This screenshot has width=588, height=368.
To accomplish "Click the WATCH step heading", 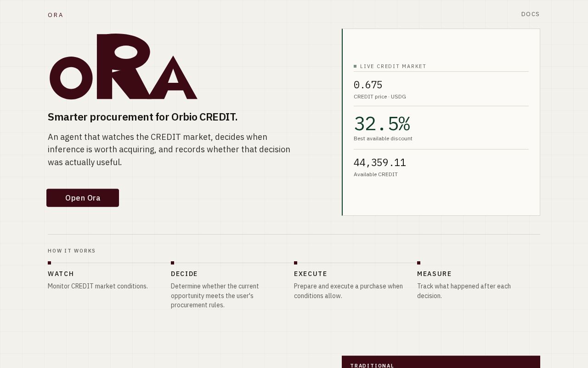I will (x=61, y=274).
